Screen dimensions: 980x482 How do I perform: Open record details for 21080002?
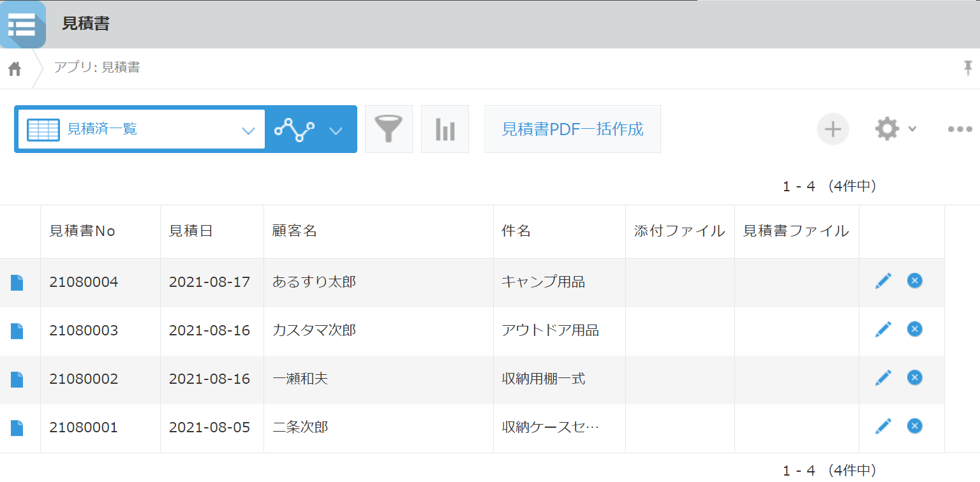click(x=17, y=379)
